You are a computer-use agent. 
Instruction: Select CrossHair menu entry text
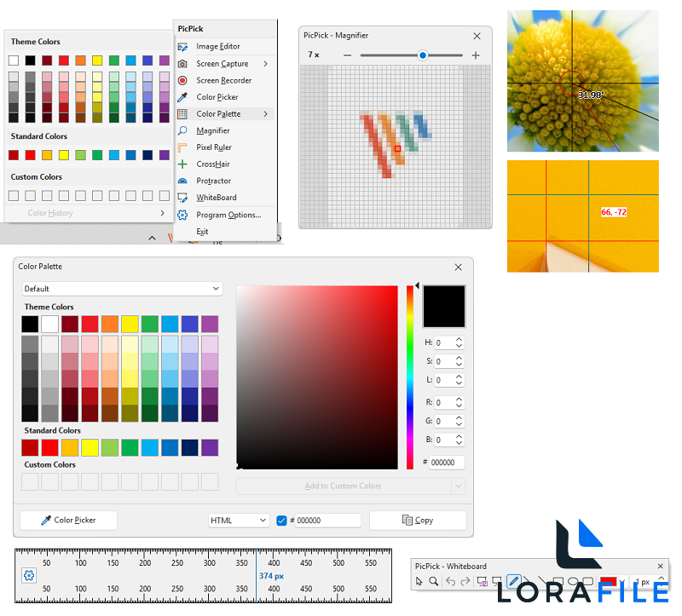coord(213,164)
